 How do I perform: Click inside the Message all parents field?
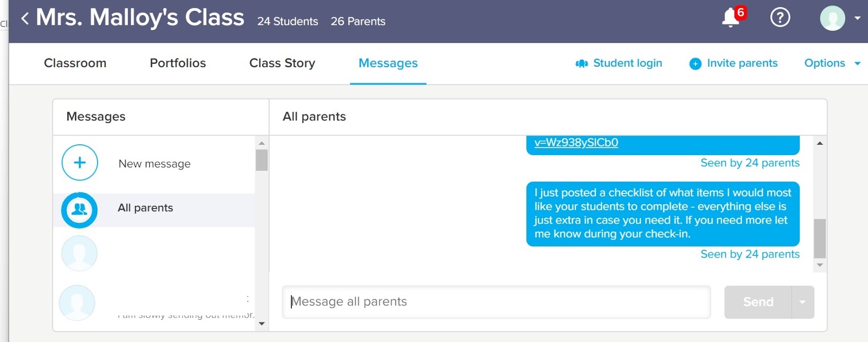496,302
